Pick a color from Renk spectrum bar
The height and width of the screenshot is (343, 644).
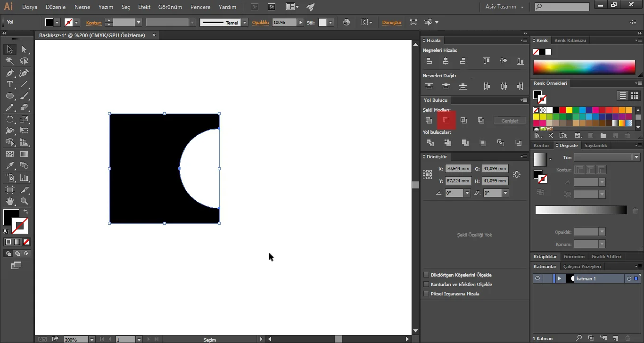point(584,67)
